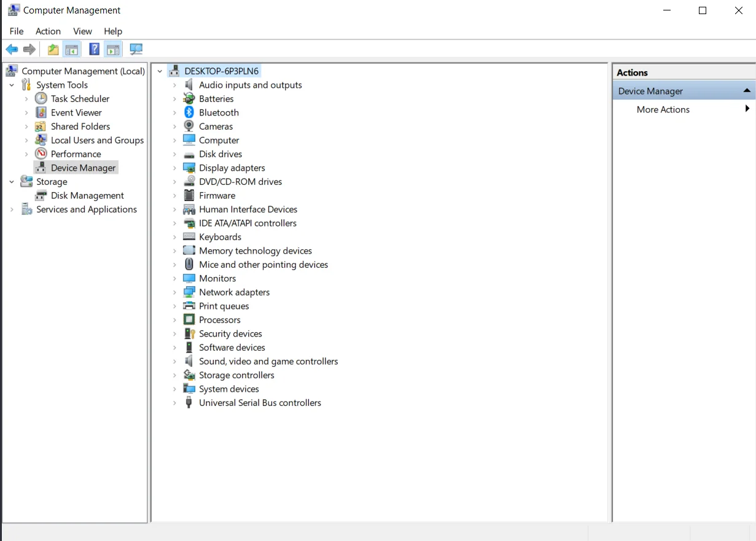Open the Action menu
The image size is (756, 541).
[48, 31]
